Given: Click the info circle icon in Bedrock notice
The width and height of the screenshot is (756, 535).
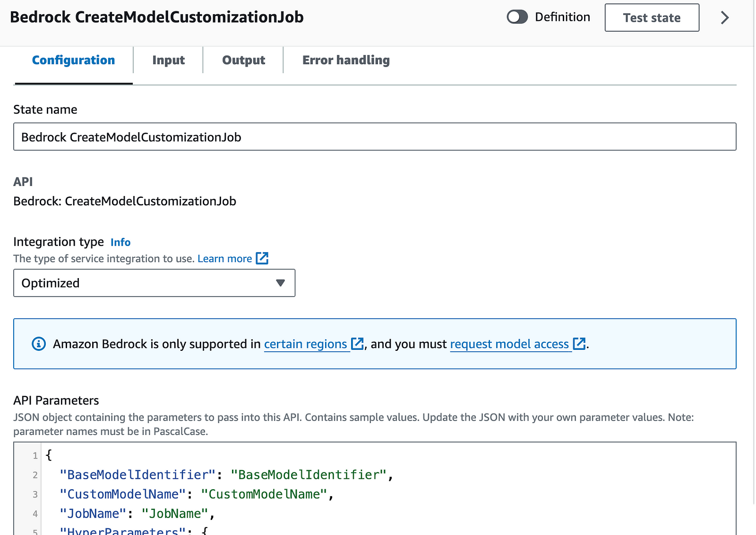Looking at the screenshot, I should pyautogui.click(x=39, y=344).
